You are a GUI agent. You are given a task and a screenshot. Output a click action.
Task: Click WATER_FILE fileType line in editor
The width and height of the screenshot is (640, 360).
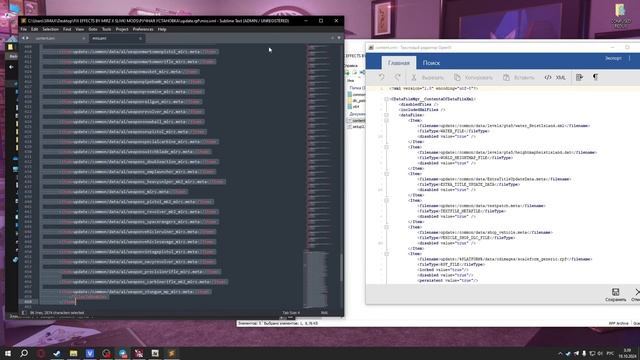tap(453, 131)
